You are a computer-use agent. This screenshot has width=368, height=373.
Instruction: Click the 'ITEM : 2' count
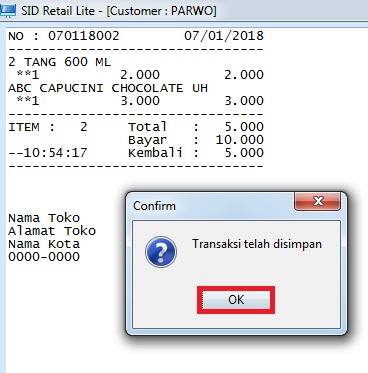coord(48,127)
